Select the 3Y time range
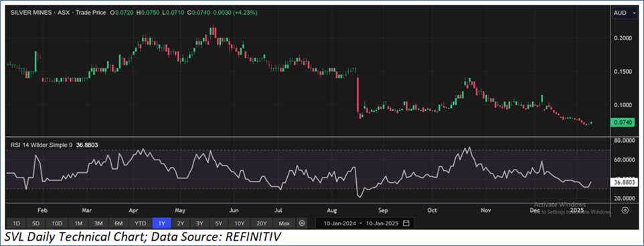 tap(200, 223)
